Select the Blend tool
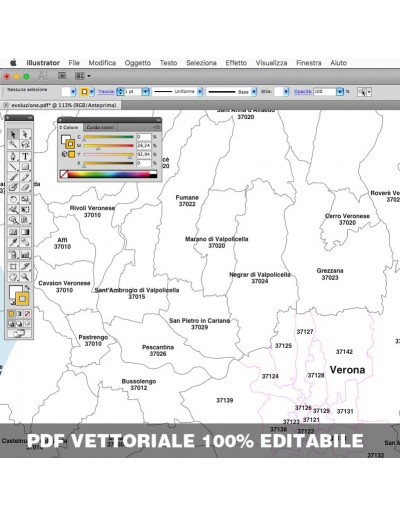 (25, 242)
